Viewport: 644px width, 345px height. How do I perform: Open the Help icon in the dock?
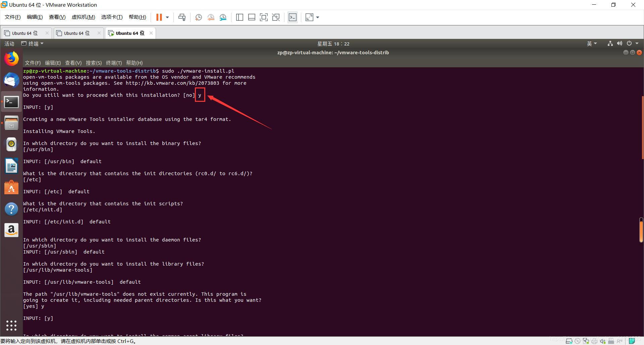pos(11,209)
